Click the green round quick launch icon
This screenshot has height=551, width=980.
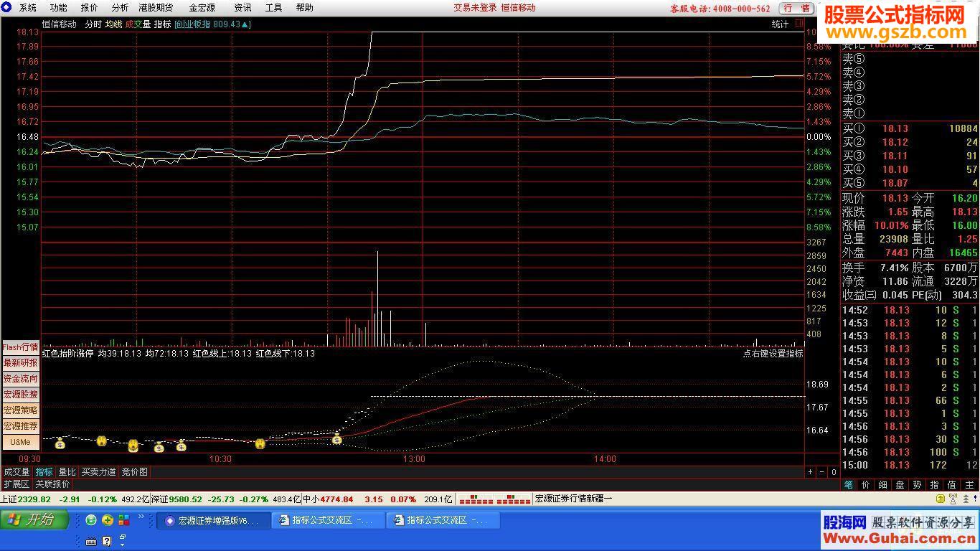click(91, 520)
